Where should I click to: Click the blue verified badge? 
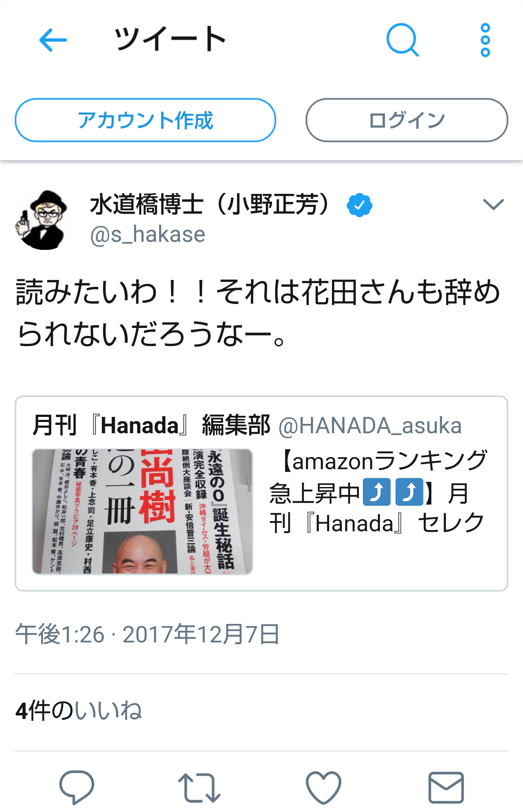coord(359,205)
